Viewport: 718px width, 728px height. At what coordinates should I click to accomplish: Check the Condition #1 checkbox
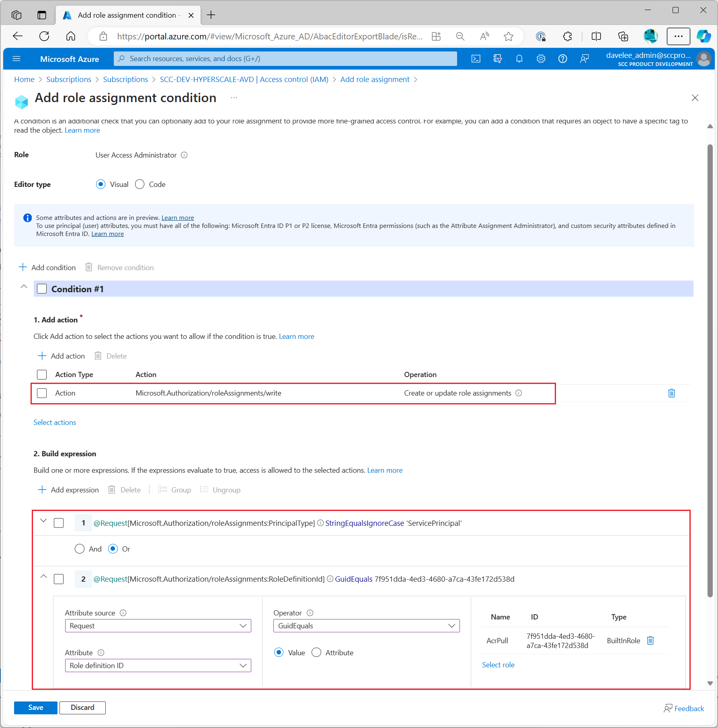coord(42,289)
